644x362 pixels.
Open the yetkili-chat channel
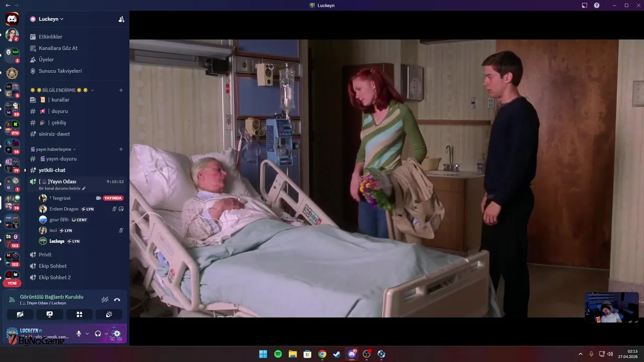pos(77,170)
